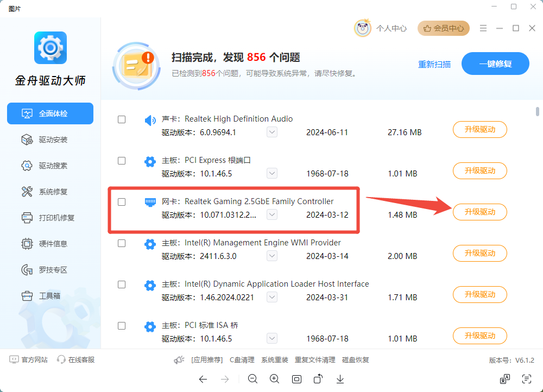543x392 pixels.
Task: Open 打印机修复 in the sidebar
Action: [50, 218]
